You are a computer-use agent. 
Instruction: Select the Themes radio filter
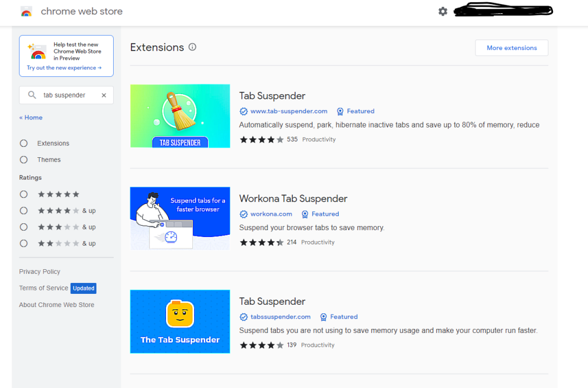pyautogui.click(x=24, y=160)
